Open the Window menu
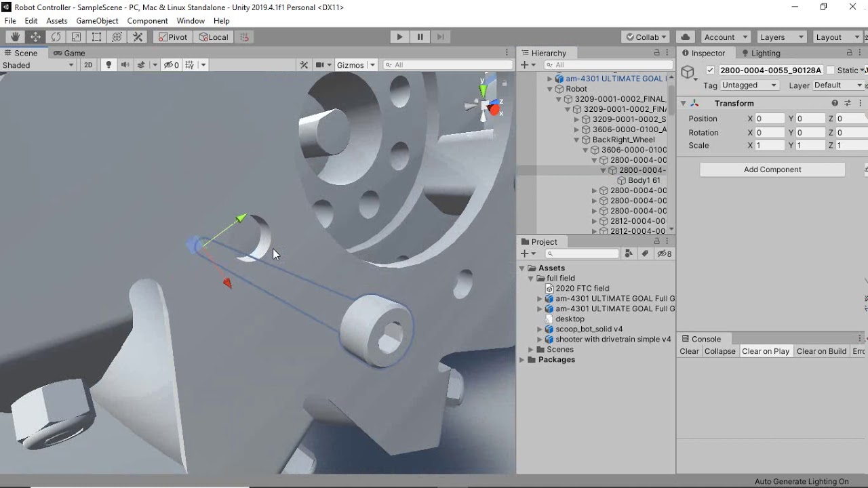Screen dimensions: 868x488 tap(191, 21)
